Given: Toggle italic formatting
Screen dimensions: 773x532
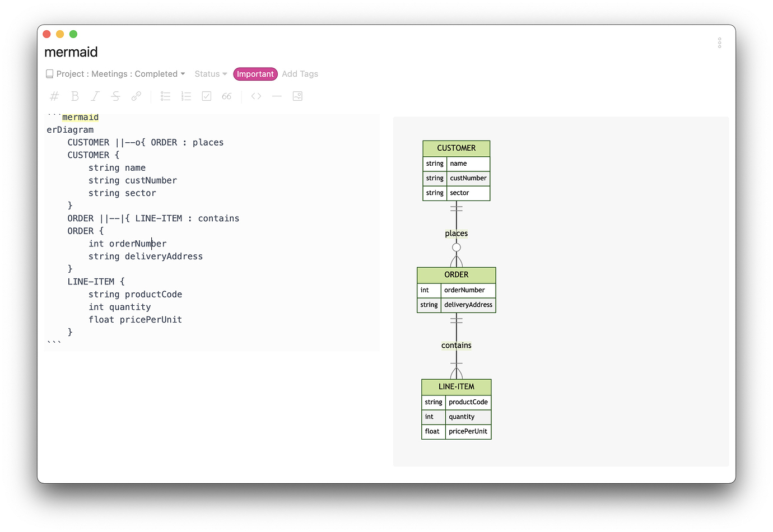Looking at the screenshot, I should pyautogui.click(x=95, y=96).
